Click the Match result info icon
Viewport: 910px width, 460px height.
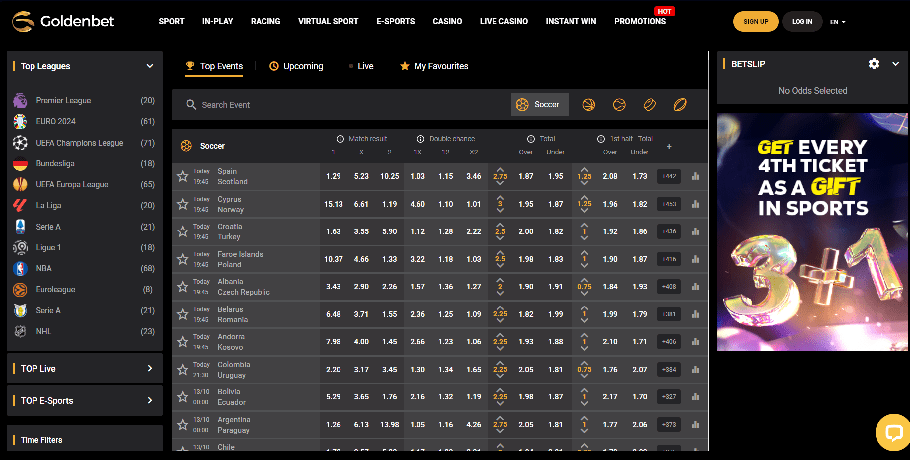coord(340,138)
